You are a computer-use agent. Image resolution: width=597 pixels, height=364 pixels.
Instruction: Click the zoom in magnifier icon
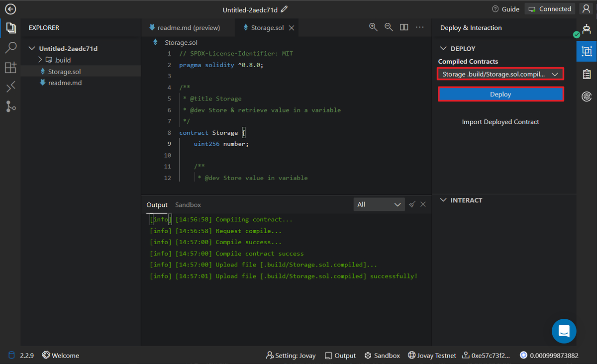[373, 27]
